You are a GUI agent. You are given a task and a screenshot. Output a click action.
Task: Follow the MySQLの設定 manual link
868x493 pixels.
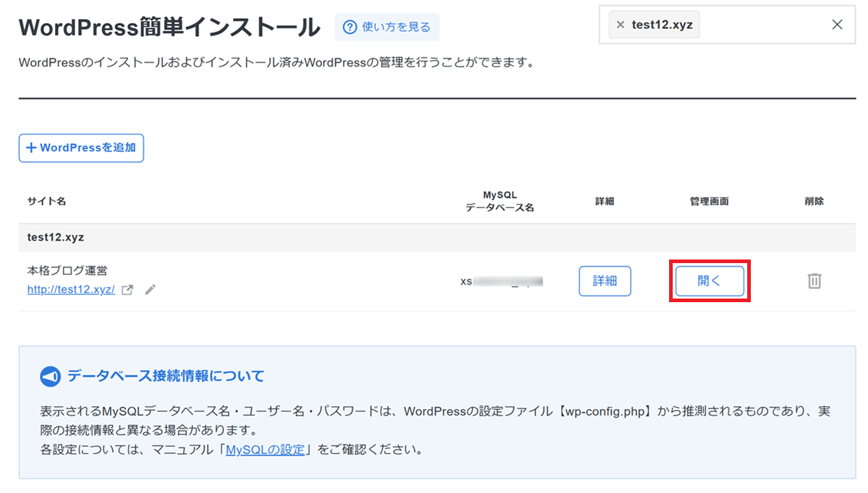click(x=265, y=450)
